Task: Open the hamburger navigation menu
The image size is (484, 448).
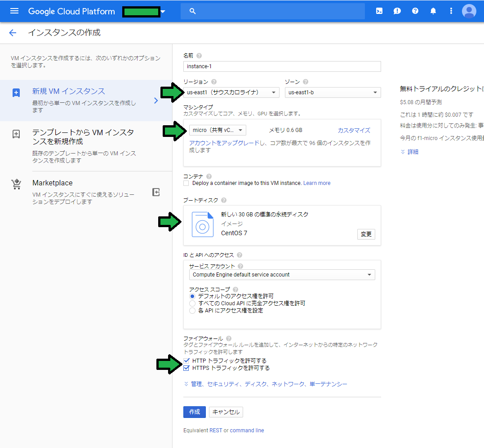Action: tap(14, 11)
